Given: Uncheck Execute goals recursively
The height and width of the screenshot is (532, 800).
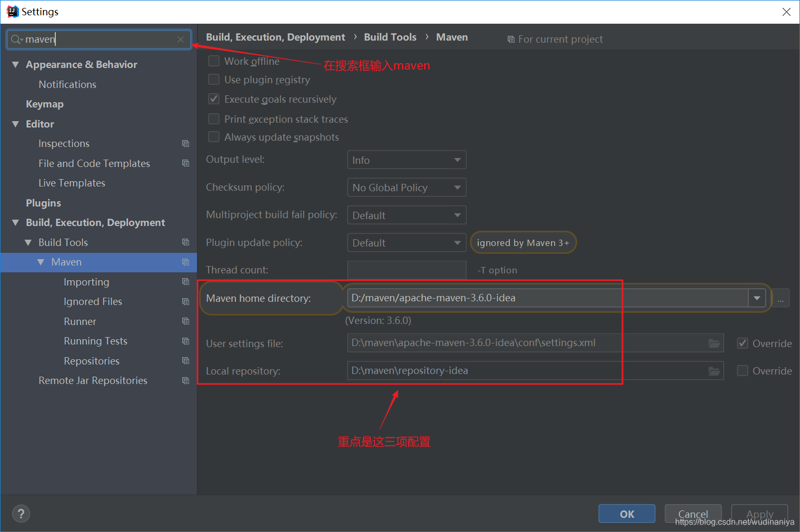Looking at the screenshot, I should (x=214, y=99).
